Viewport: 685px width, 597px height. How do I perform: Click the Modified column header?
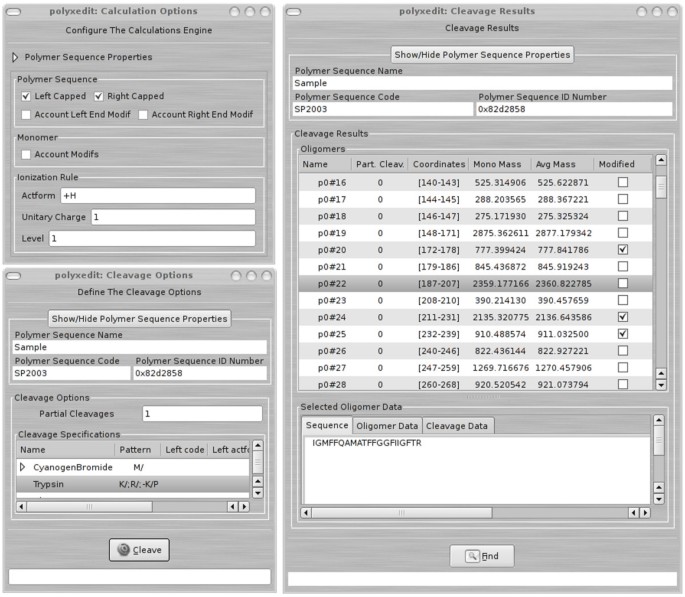(x=623, y=164)
